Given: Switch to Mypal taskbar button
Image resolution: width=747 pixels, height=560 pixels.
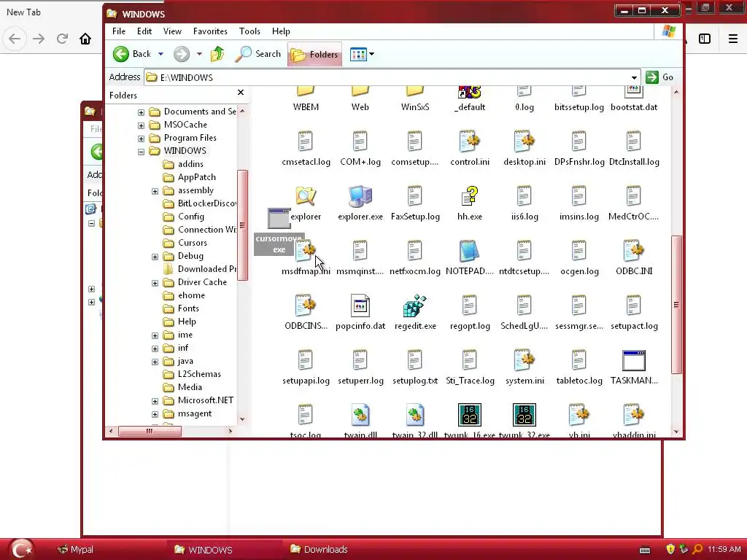Looking at the screenshot, I should point(75,550).
